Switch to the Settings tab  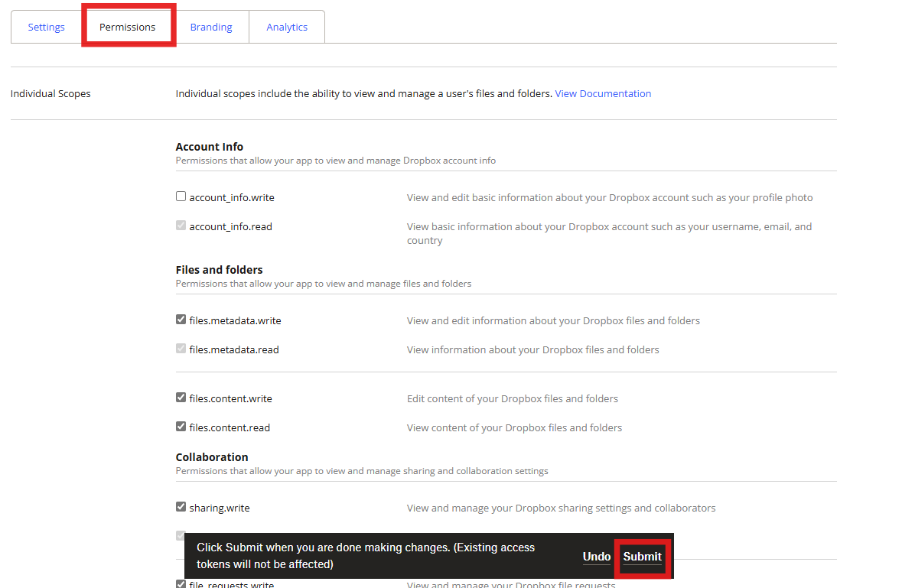(x=46, y=26)
